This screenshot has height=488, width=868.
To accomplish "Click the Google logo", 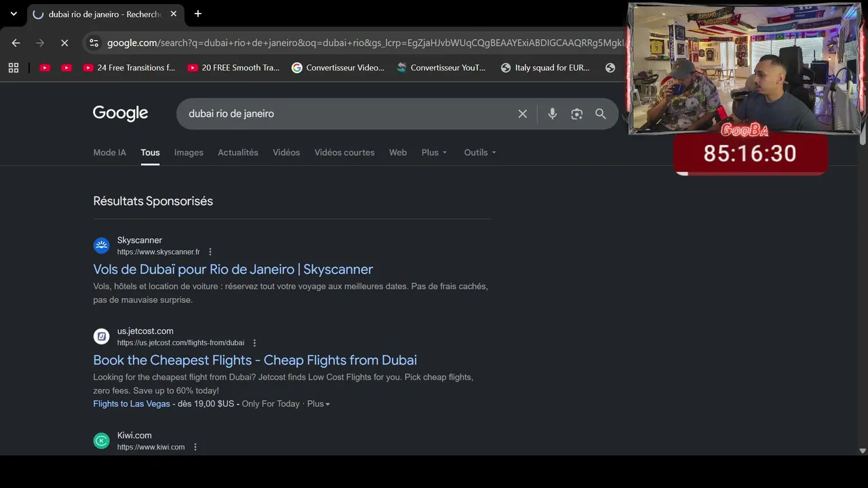I will (x=121, y=113).
